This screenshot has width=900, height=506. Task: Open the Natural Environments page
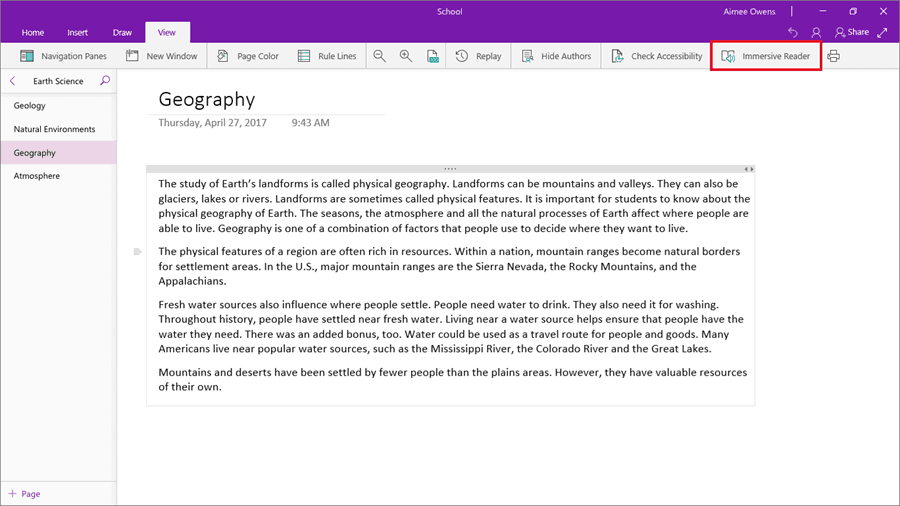click(x=59, y=129)
